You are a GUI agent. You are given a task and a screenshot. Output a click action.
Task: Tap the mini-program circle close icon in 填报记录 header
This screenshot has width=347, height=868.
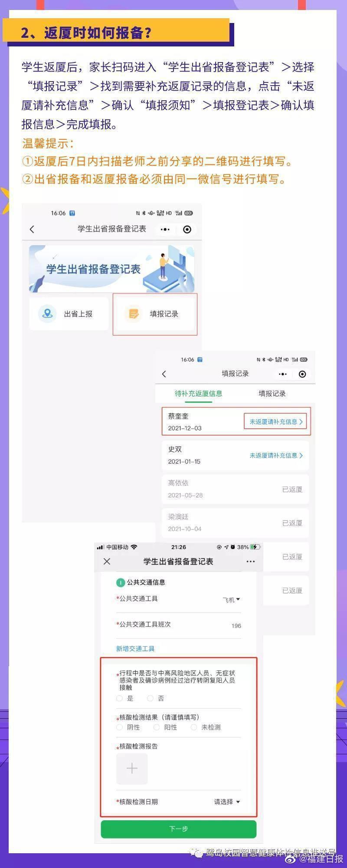pyautogui.click(x=302, y=374)
